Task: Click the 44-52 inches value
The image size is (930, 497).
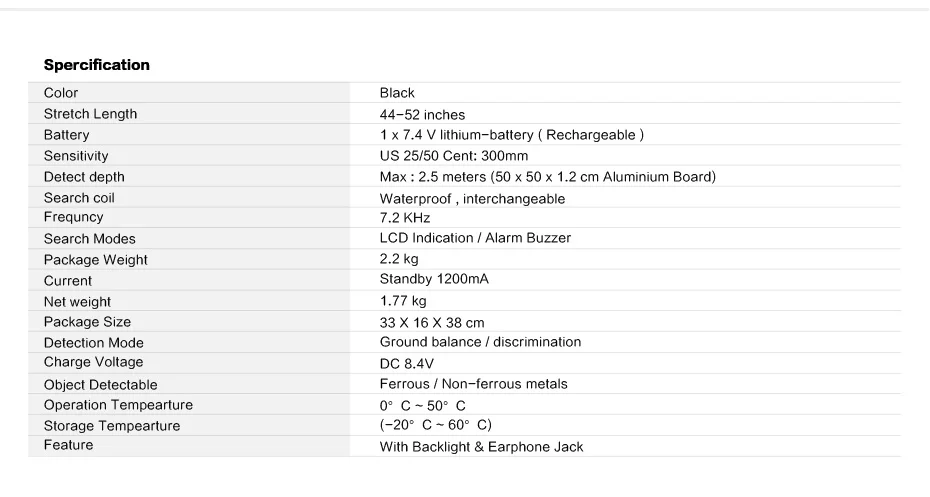Action: (x=422, y=114)
